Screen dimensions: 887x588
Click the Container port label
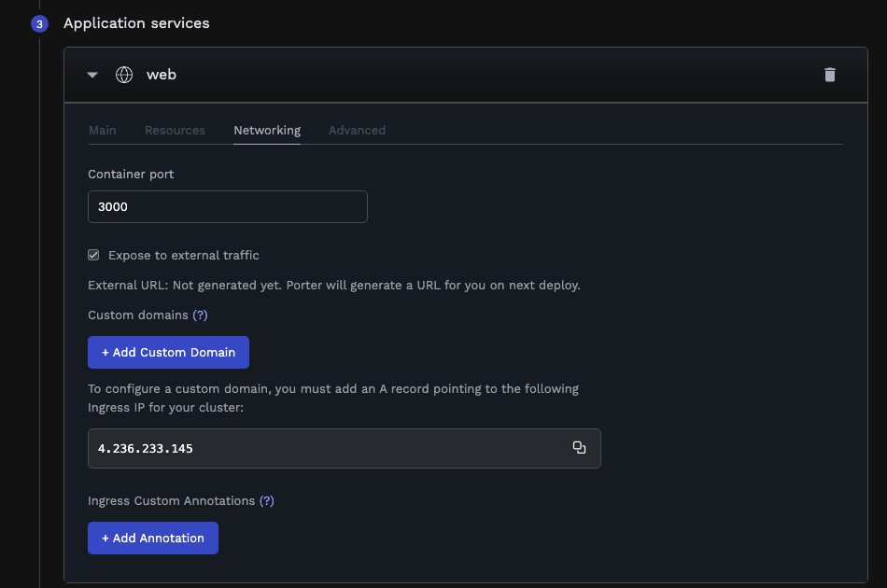131,174
